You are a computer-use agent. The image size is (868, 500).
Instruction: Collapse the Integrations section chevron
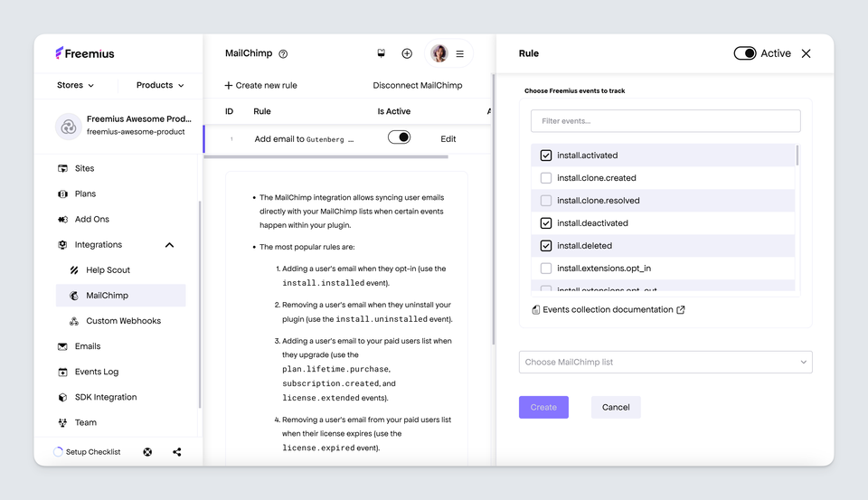click(169, 245)
